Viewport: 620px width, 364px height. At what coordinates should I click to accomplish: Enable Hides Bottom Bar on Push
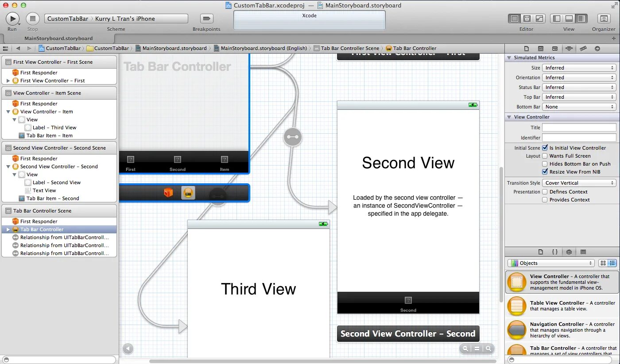(545, 164)
